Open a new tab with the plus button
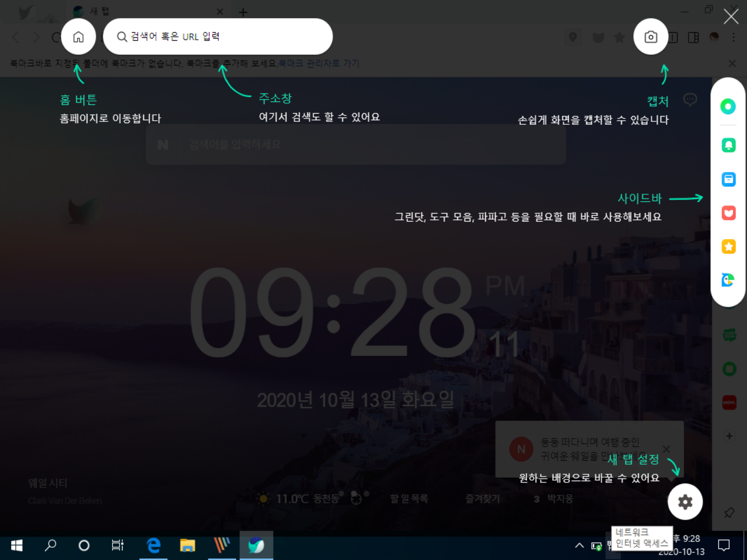The height and width of the screenshot is (560, 747). click(x=243, y=12)
